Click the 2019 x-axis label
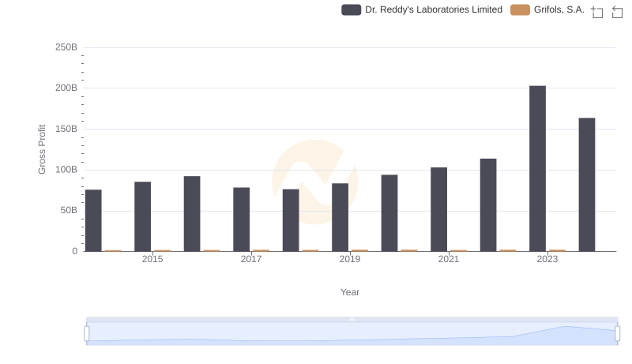 350,259
